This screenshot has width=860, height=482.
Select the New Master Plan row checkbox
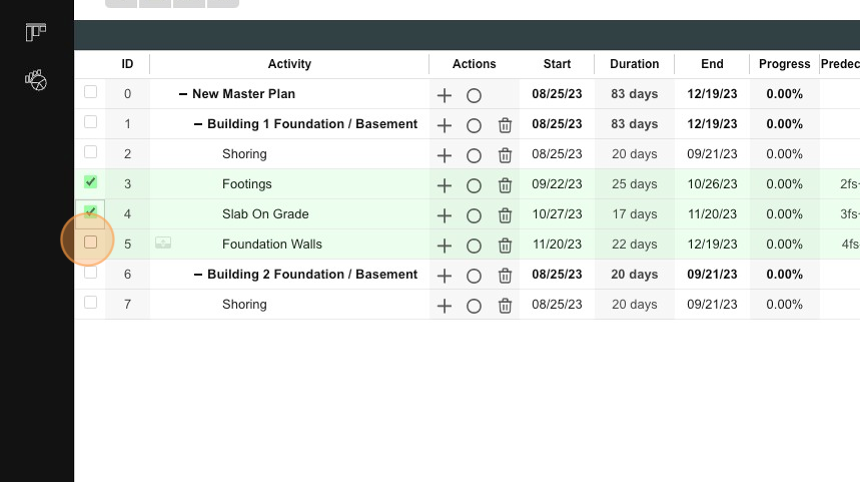90,92
